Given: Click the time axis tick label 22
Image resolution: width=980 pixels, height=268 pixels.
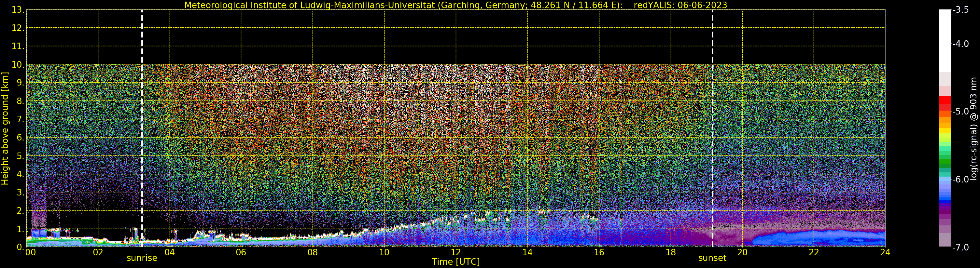Looking at the screenshot, I should coord(814,252).
